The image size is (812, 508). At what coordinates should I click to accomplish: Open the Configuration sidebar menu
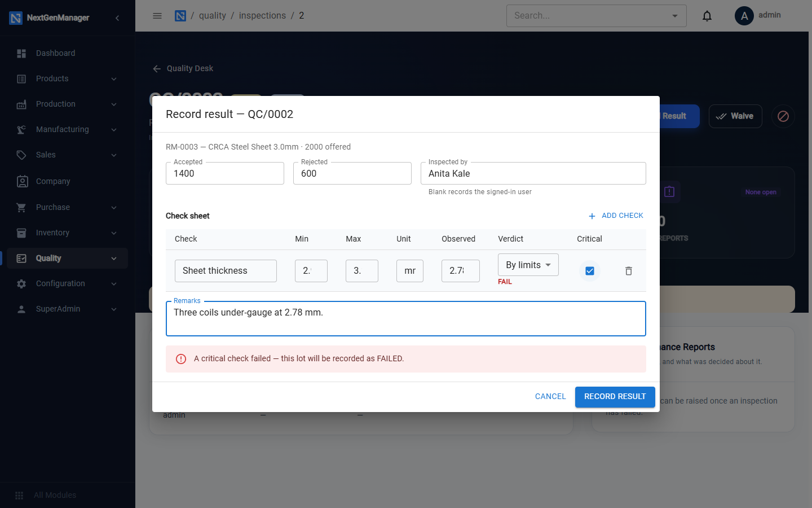68,283
